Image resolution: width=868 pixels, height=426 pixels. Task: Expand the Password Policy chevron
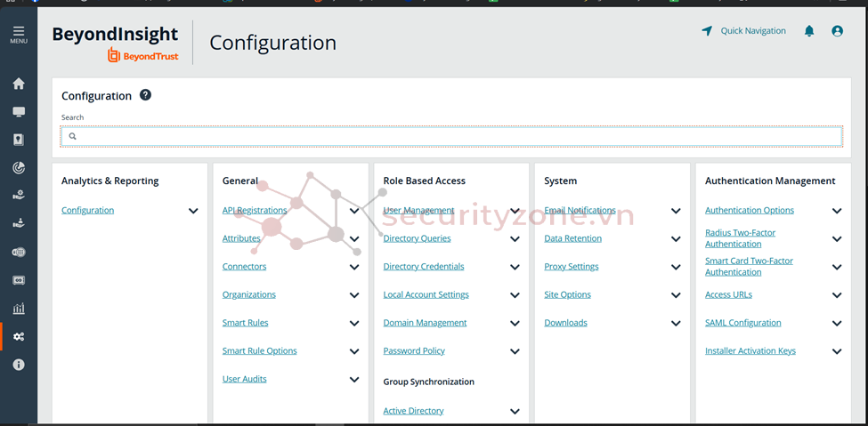click(x=515, y=352)
